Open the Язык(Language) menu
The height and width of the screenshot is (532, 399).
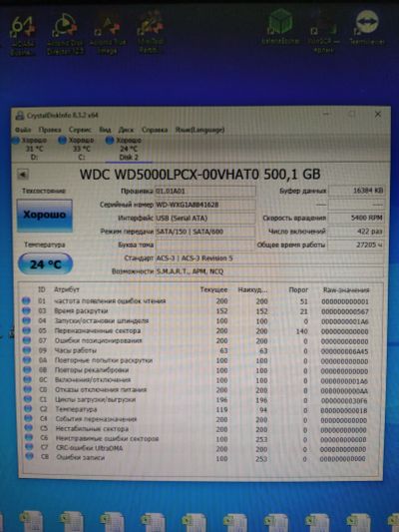[x=199, y=130]
